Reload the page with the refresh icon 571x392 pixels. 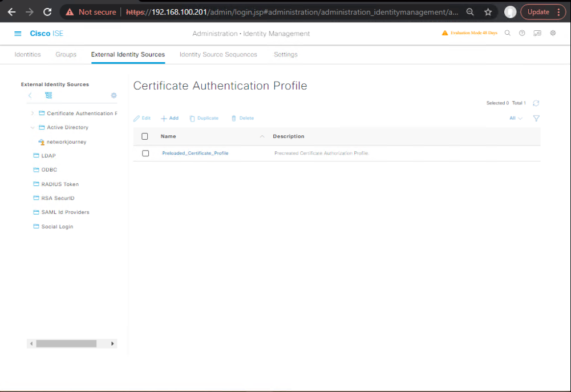tap(47, 12)
